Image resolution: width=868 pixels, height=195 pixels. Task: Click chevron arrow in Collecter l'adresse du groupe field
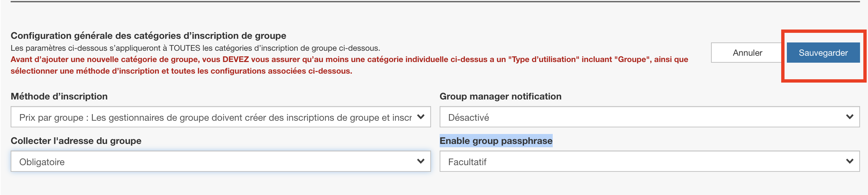420,161
